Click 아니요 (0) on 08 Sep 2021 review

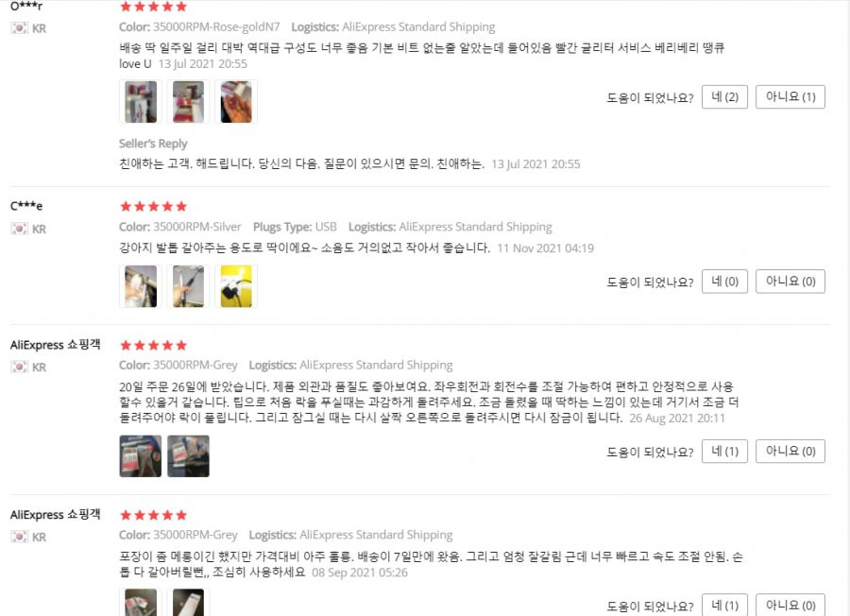tap(790, 606)
